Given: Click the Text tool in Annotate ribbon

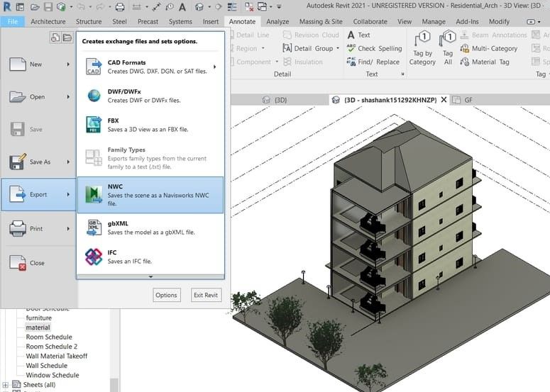Looking at the screenshot, I should pyautogui.click(x=359, y=35).
